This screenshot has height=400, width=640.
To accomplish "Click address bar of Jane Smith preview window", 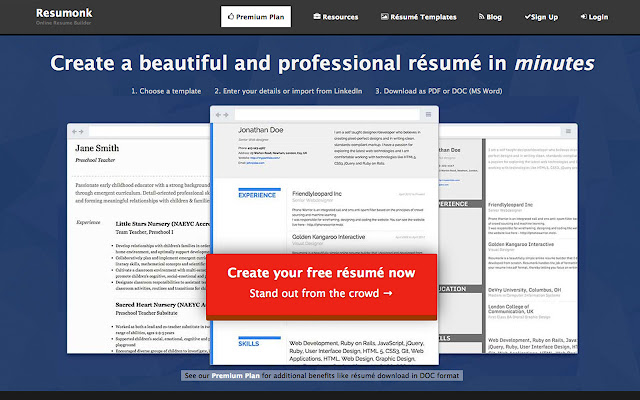I will [x=149, y=131].
